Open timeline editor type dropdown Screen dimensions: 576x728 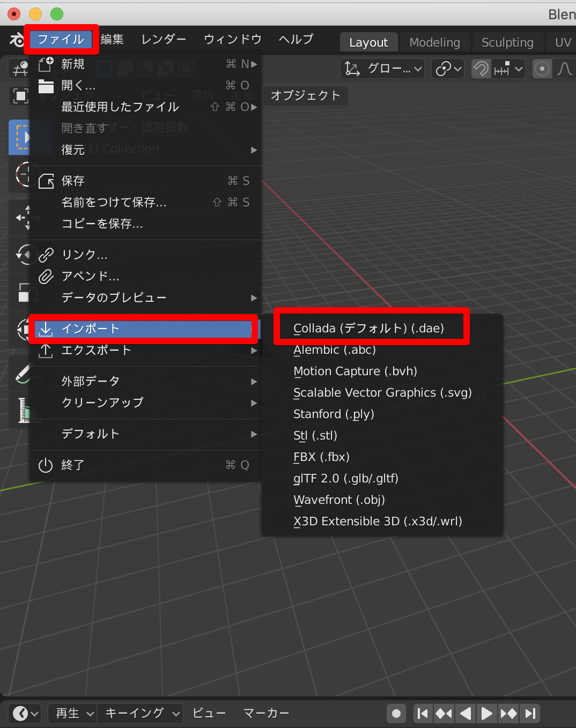click(25, 714)
